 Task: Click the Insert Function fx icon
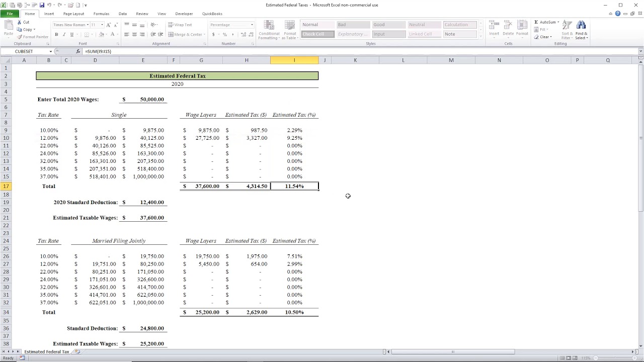pos(78,51)
